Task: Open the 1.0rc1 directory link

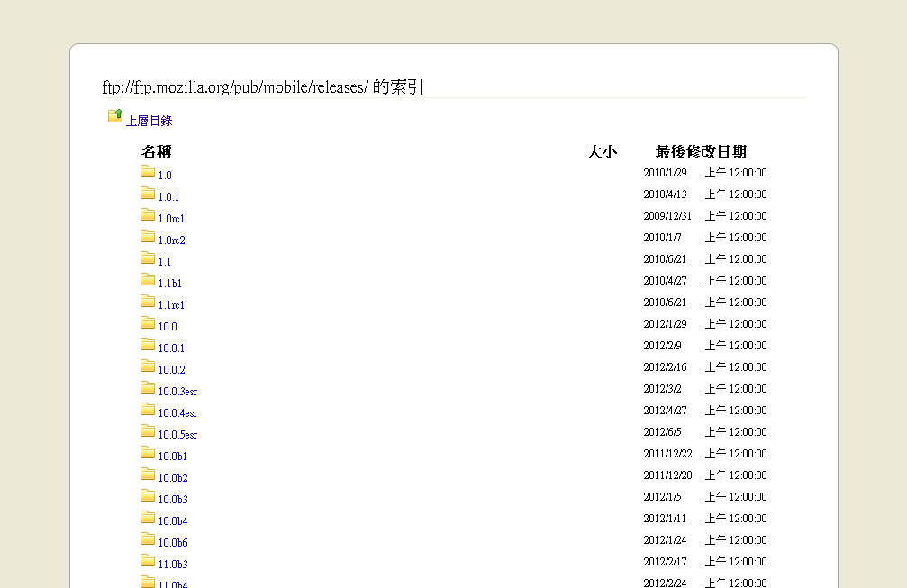Action: [x=171, y=219]
